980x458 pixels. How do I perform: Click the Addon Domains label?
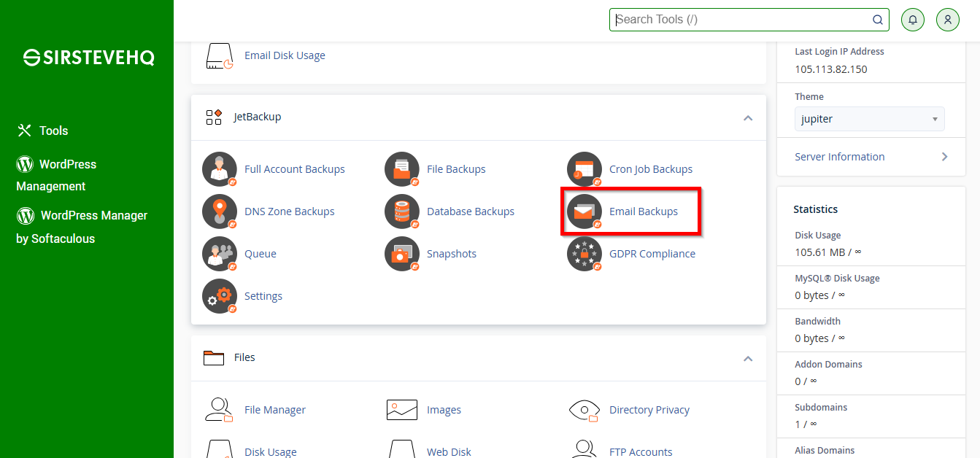[828, 365]
